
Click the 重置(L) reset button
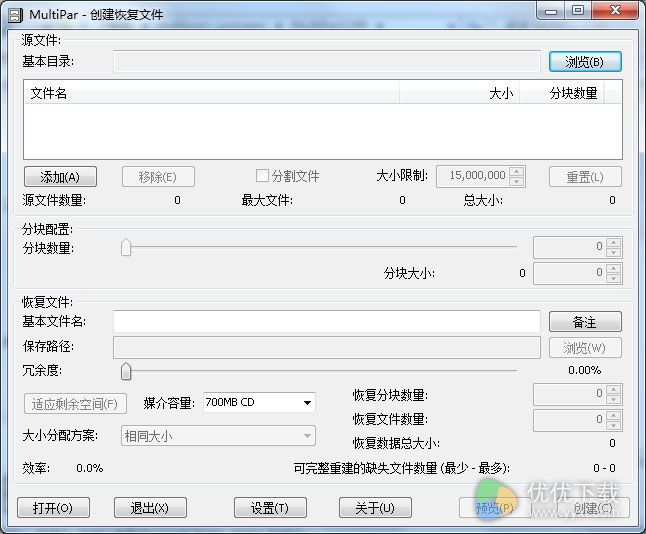click(585, 177)
